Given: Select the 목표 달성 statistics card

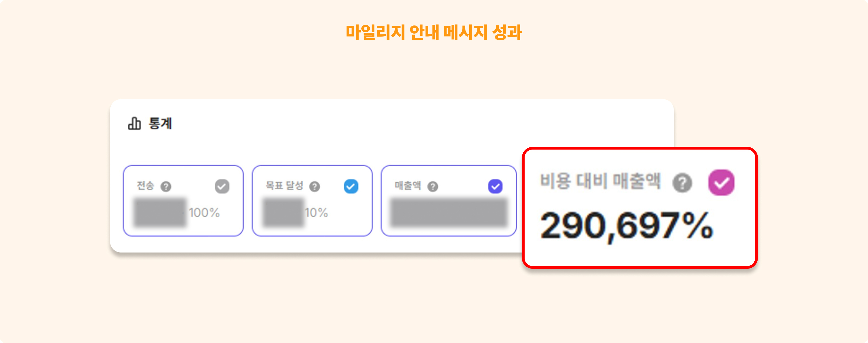Looking at the screenshot, I should click(x=312, y=200).
